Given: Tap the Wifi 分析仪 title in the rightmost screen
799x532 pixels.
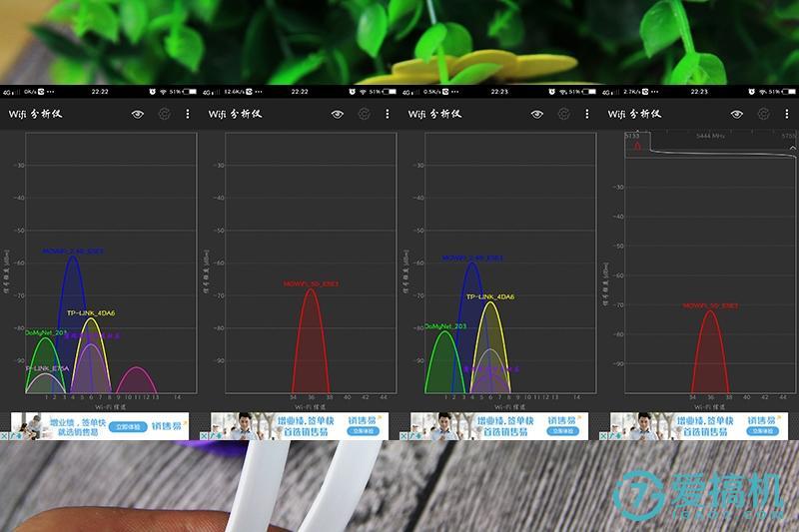Looking at the screenshot, I should [x=634, y=114].
